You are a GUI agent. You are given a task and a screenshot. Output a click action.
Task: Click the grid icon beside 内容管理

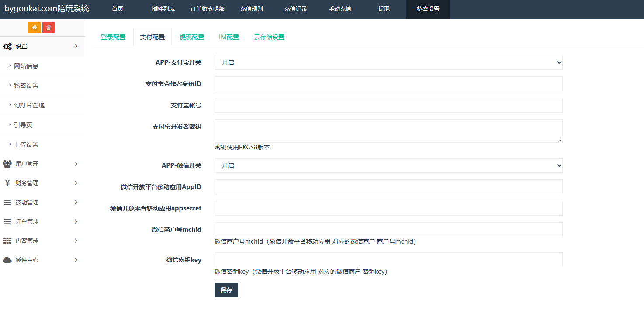(7, 241)
